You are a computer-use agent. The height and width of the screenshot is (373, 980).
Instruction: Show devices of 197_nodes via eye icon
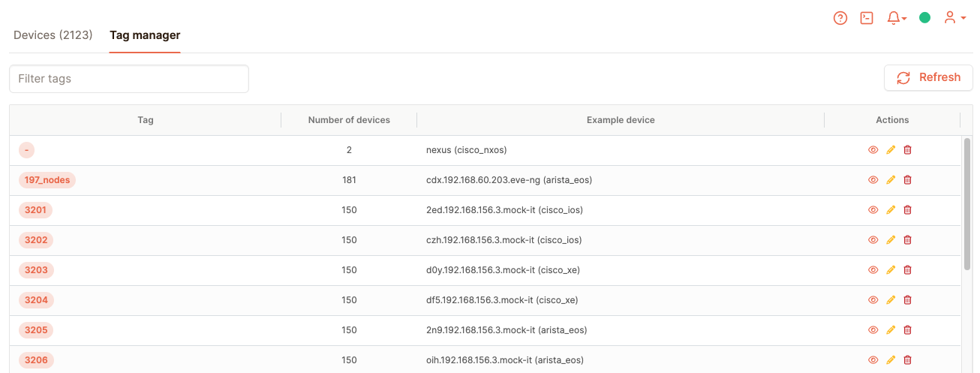pyautogui.click(x=873, y=180)
